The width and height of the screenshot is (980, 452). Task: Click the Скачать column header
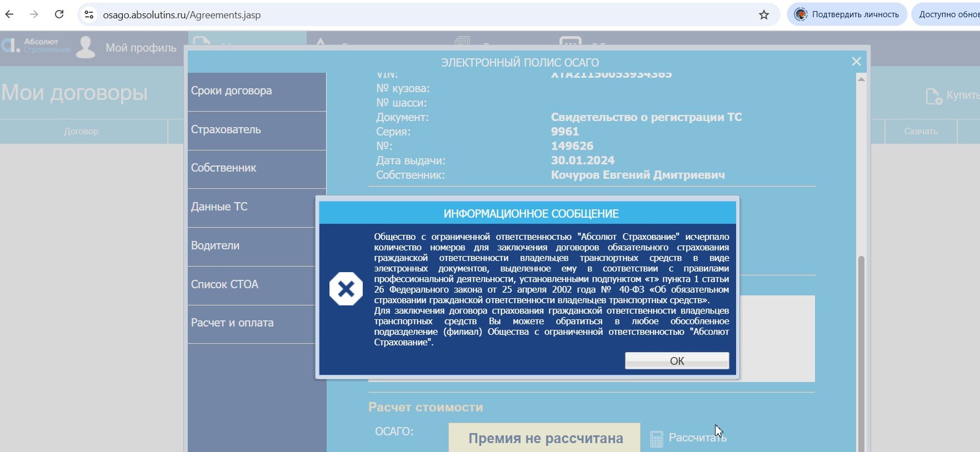(921, 132)
